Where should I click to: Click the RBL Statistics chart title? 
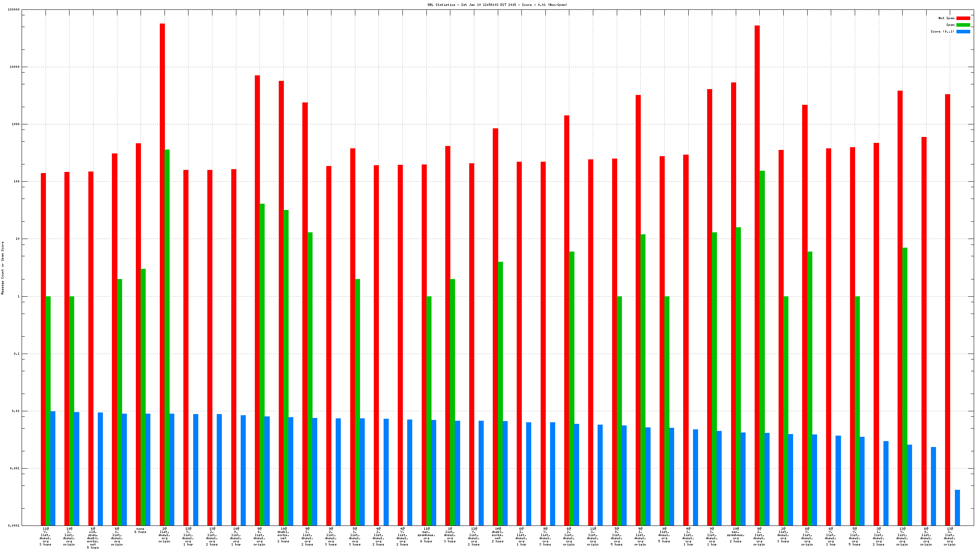pyautogui.click(x=497, y=5)
